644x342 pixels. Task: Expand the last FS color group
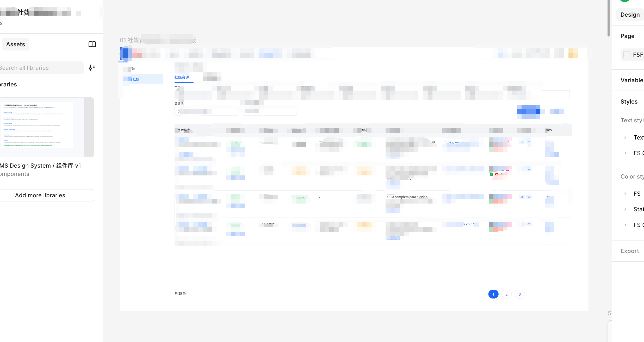coord(625,225)
